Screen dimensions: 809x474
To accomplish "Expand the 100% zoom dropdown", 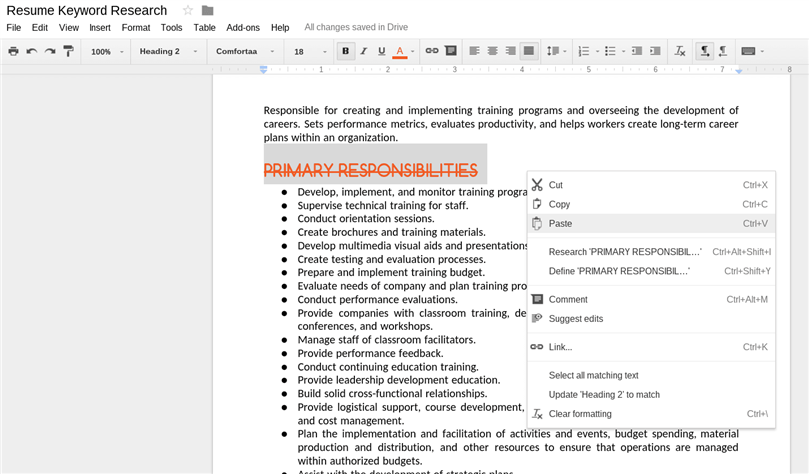I will (x=107, y=52).
